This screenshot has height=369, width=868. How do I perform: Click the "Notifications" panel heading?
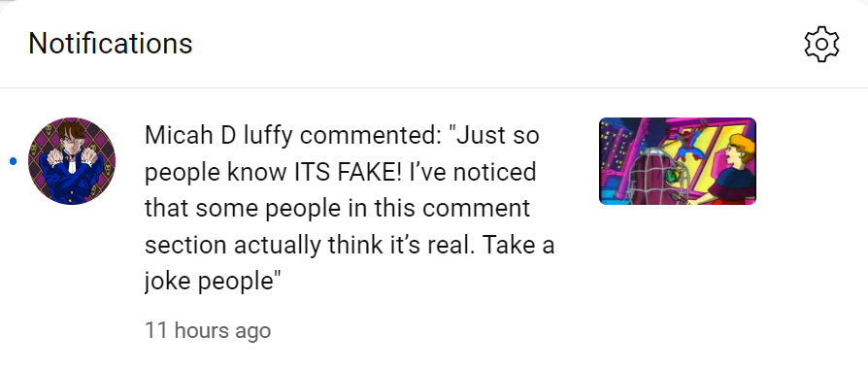pyautogui.click(x=110, y=44)
